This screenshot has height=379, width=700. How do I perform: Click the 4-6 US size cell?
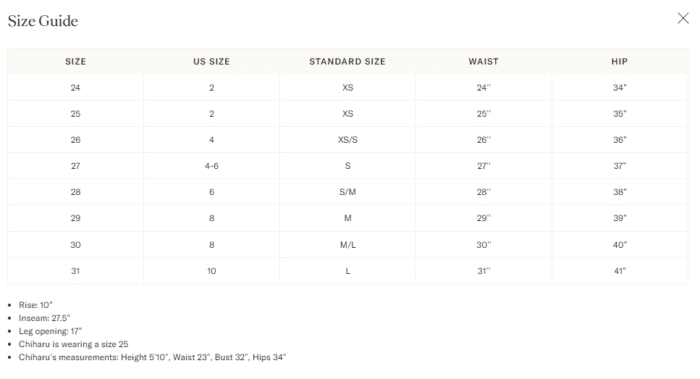(212, 166)
